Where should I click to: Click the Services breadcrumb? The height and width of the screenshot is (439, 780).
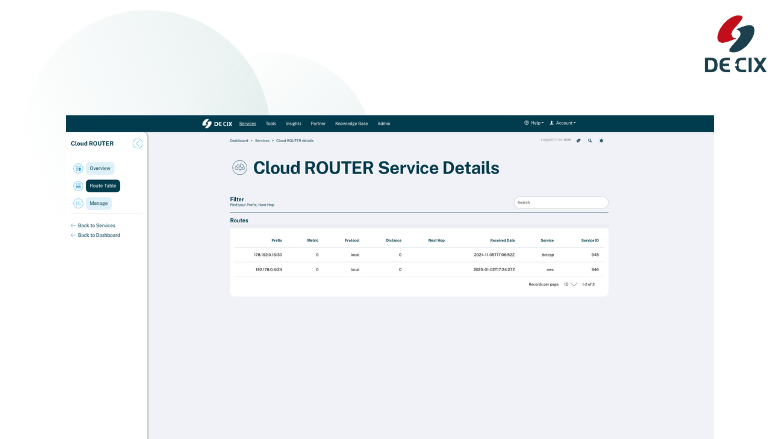point(262,141)
